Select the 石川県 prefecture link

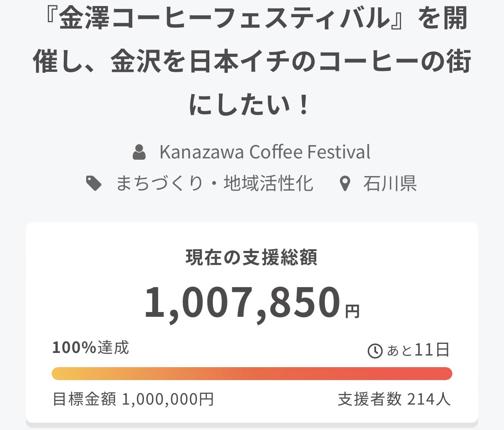click(390, 184)
